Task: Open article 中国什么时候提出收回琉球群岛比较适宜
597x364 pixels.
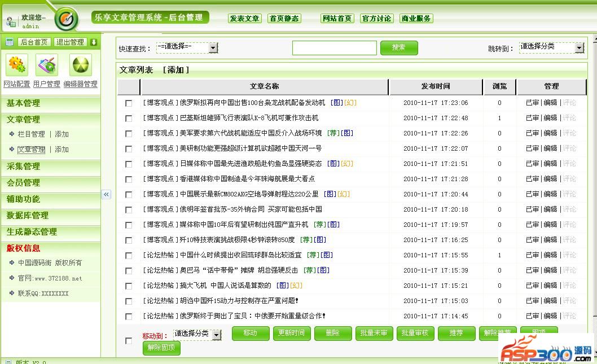Action: (x=240, y=255)
